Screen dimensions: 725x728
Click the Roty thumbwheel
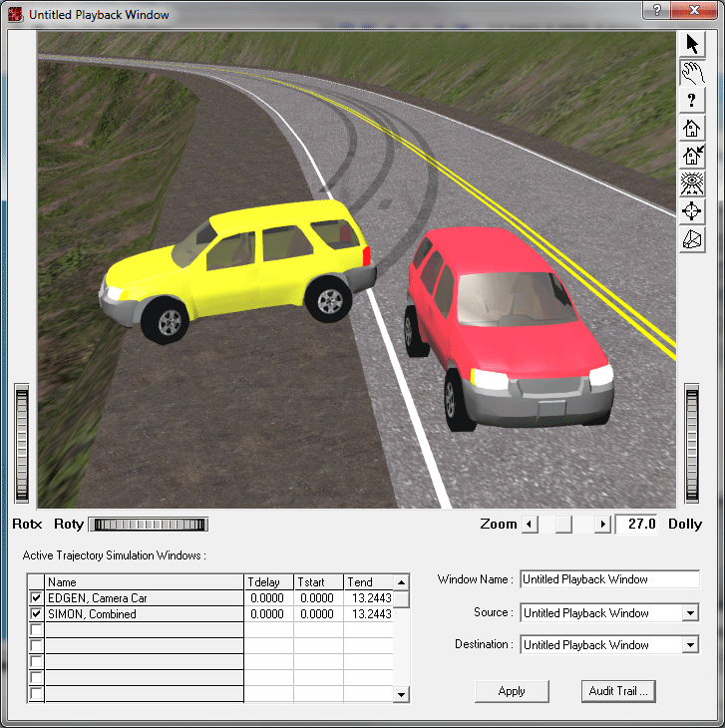(148, 525)
